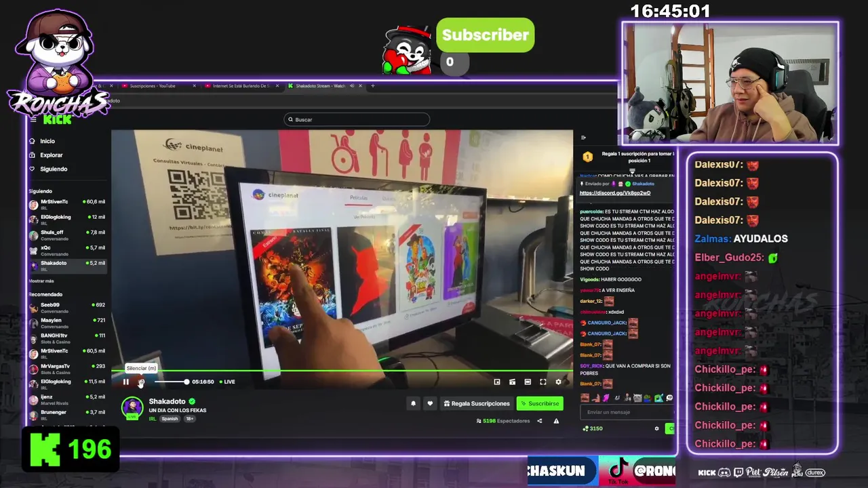
Task: Open a new browser tab
Action: coord(372,86)
